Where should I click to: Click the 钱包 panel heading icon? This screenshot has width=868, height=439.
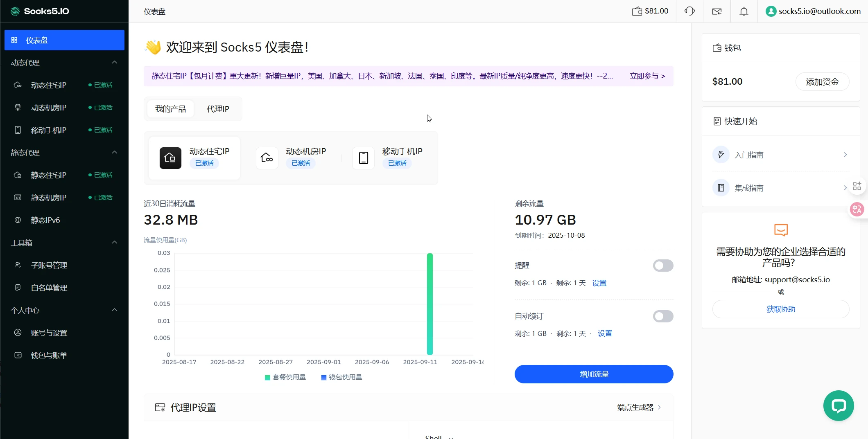click(717, 48)
